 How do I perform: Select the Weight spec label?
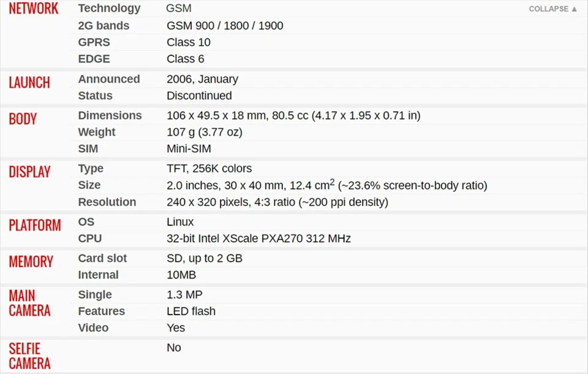pos(96,132)
